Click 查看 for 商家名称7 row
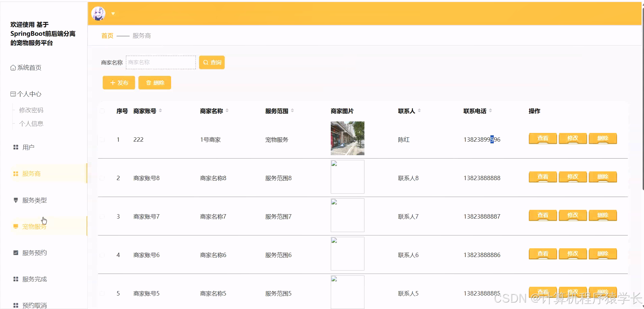644x309 pixels. click(x=543, y=215)
